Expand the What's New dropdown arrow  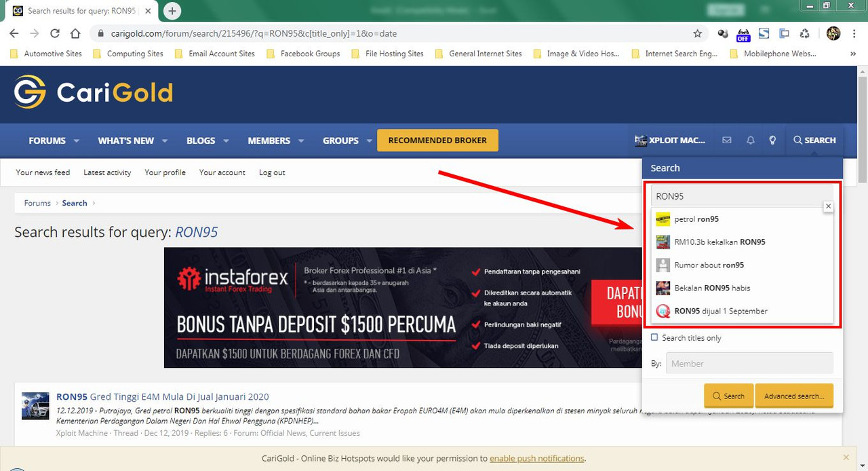165,140
